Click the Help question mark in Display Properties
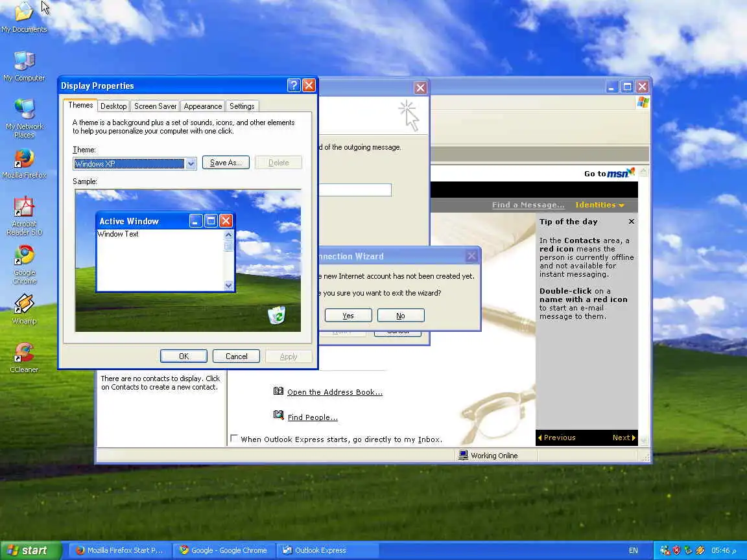747x560 pixels. tap(294, 86)
